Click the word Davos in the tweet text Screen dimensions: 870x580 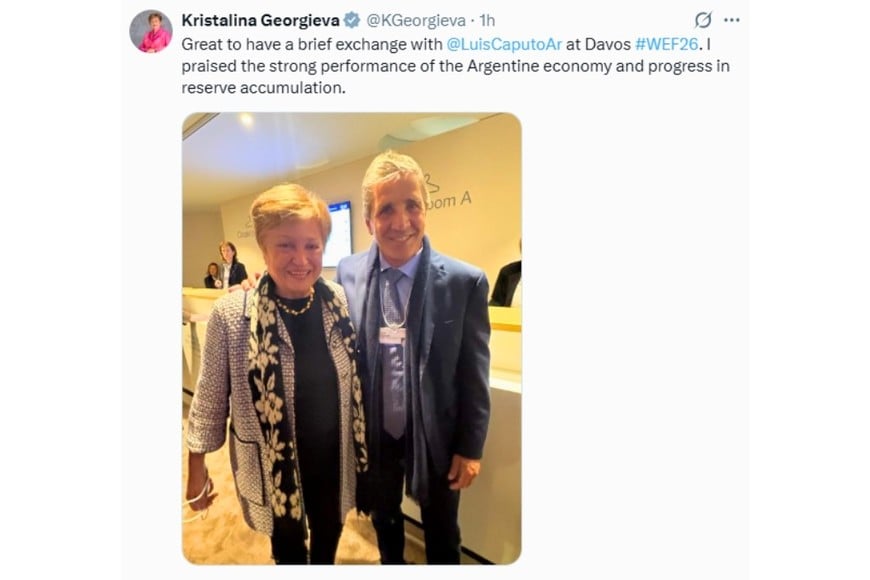608,44
